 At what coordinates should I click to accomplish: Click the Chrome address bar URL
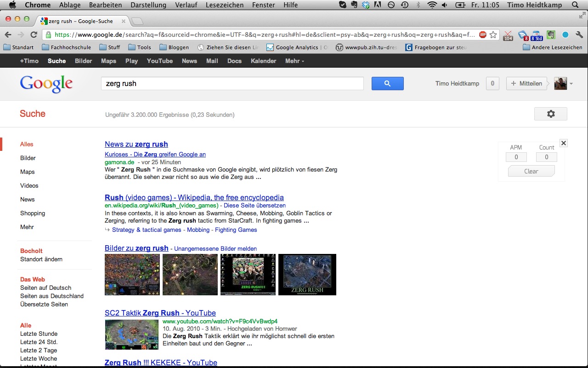(x=264, y=34)
